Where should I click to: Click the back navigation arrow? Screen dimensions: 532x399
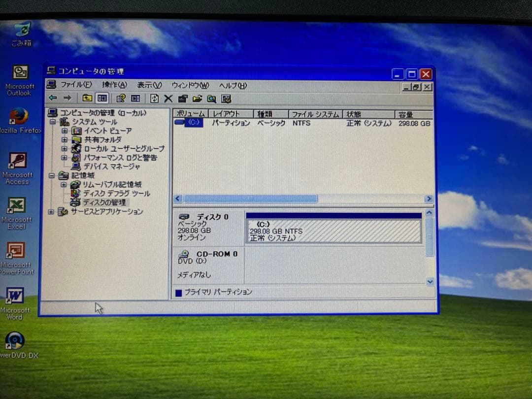(x=53, y=99)
